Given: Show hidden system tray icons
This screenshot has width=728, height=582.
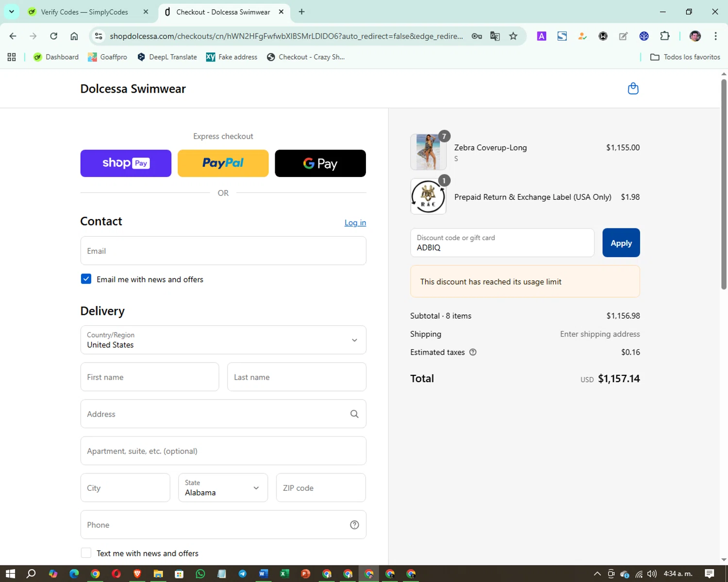Looking at the screenshot, I should (x=597, y=574).
